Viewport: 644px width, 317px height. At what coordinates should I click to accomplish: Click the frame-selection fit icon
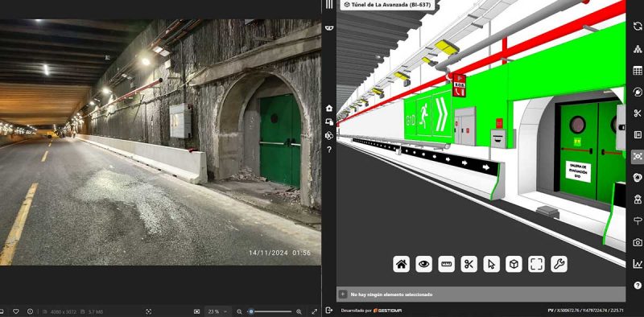[x=536, y=264]
